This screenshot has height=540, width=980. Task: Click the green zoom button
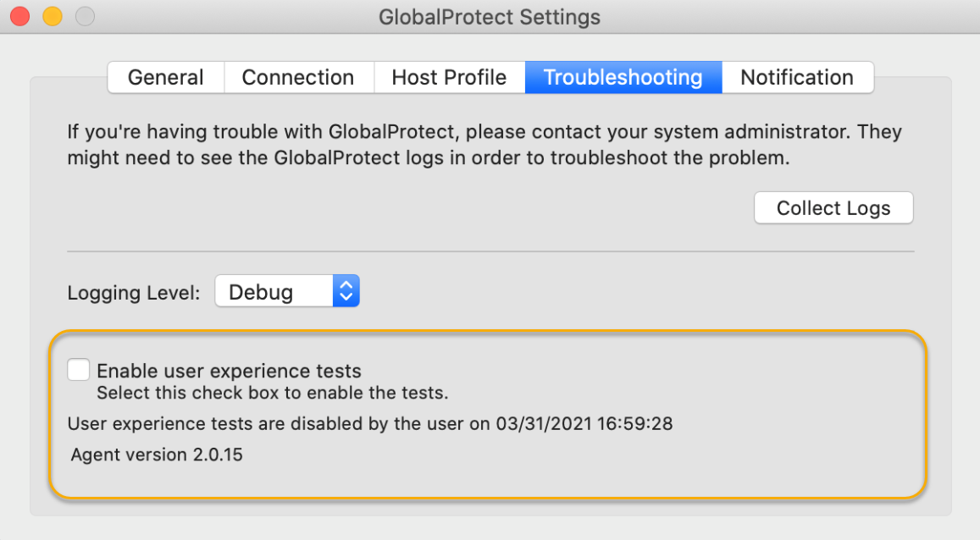click(x=84, y=15)
